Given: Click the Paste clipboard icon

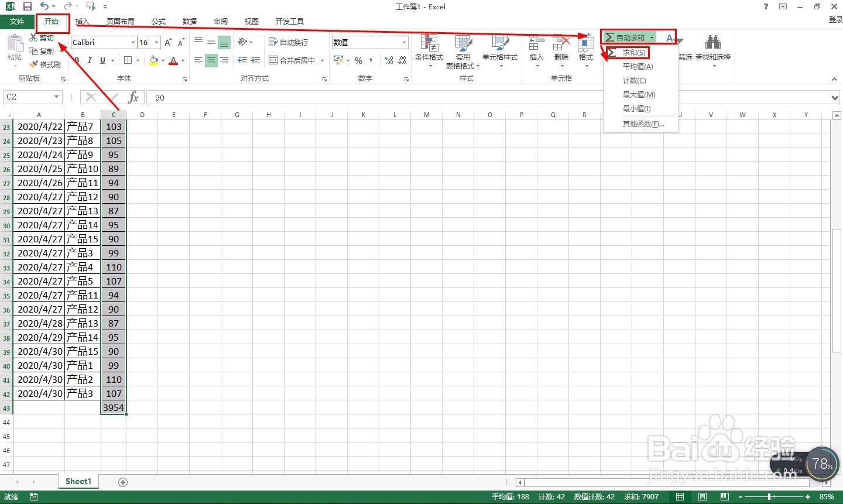Looking at the screenshot, I should point(15,44).
